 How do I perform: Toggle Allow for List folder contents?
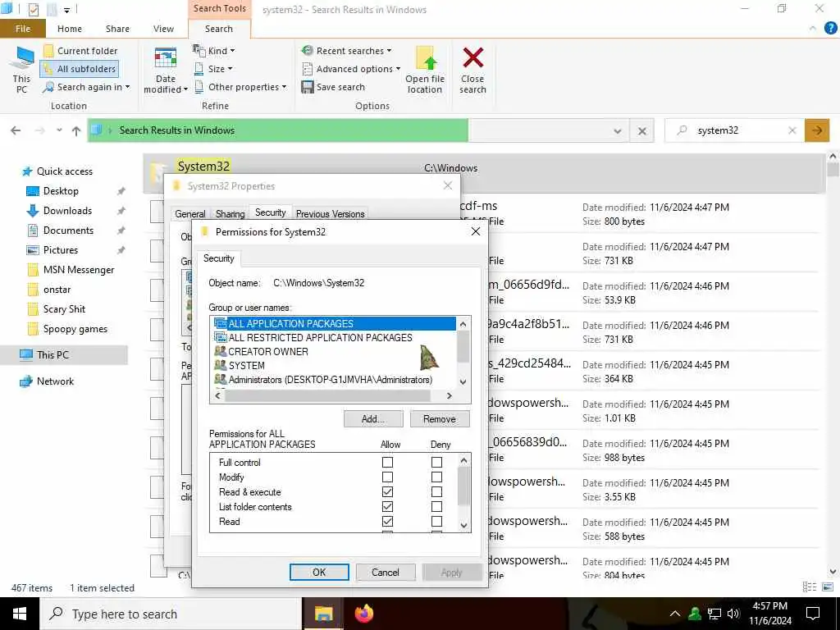tap(387, 506)
